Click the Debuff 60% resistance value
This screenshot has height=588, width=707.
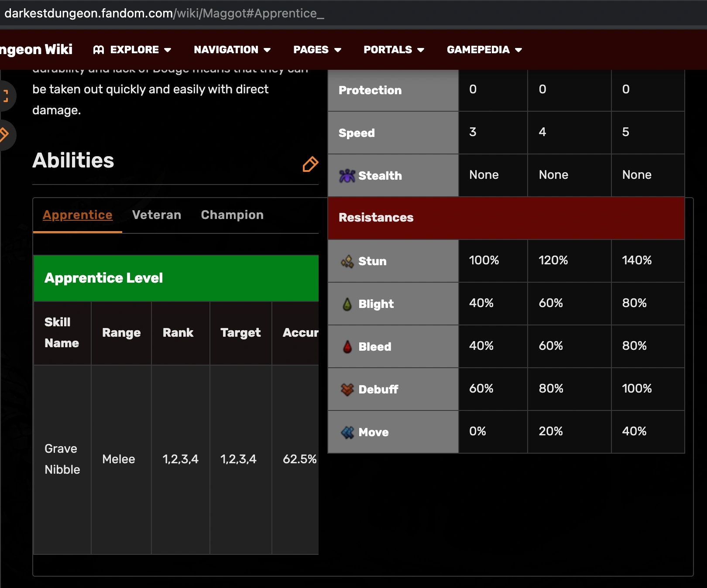(x=481, y=389)
